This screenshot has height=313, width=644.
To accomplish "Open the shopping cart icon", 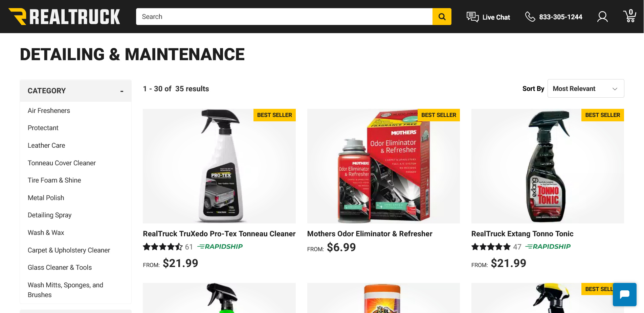I will pos(629,16).
